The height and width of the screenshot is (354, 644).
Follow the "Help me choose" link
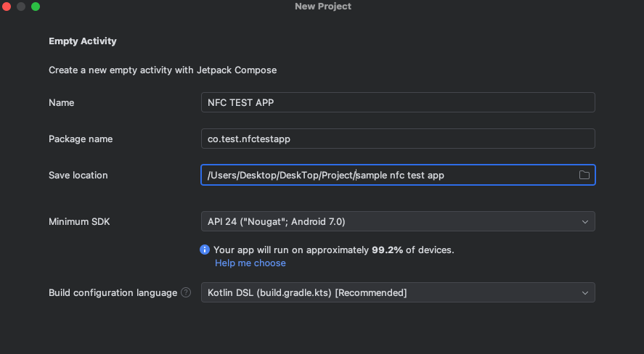pos(250,263)
